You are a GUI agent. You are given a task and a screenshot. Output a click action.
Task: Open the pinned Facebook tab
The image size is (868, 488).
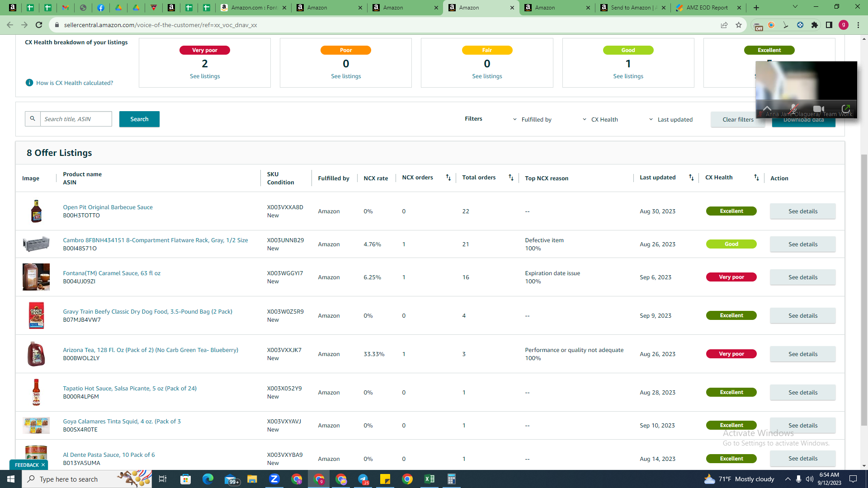click(101, 8)
